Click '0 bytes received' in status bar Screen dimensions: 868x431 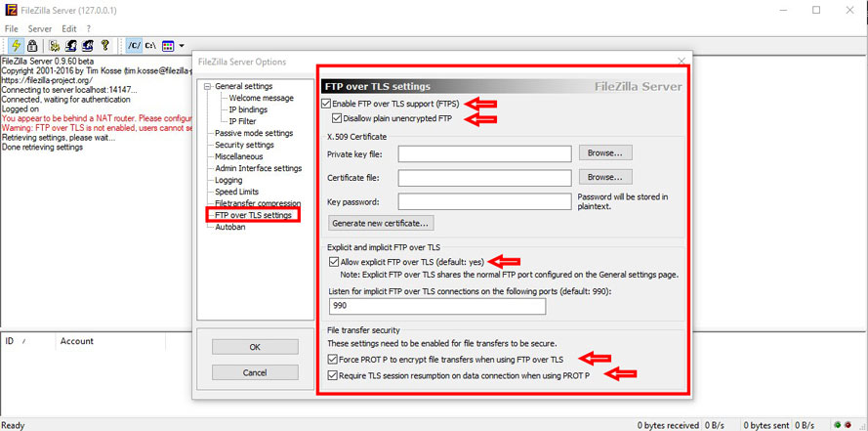[668, 425]
